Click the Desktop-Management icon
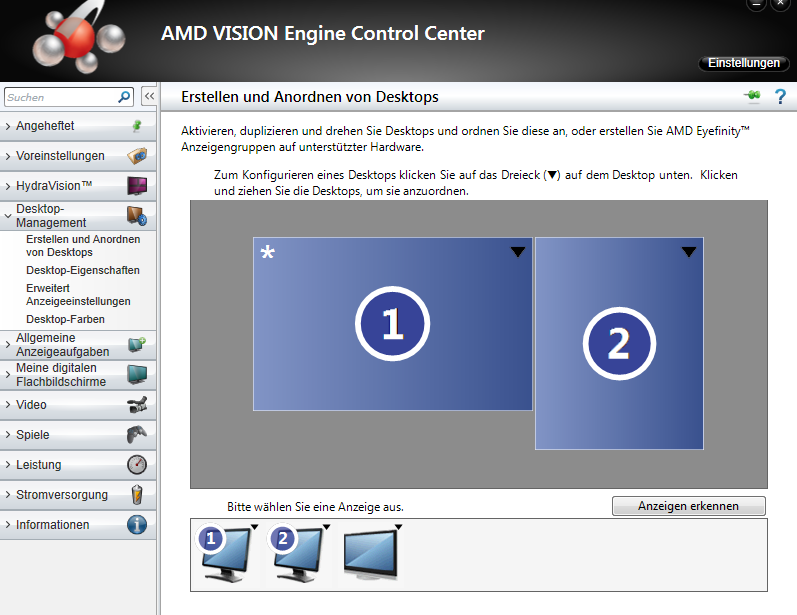The image size is (797, 615). click(137, 216)
